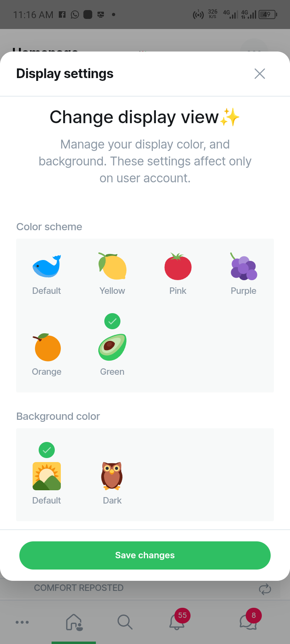Click the repost arrows icon

click(x=265, y=590)
